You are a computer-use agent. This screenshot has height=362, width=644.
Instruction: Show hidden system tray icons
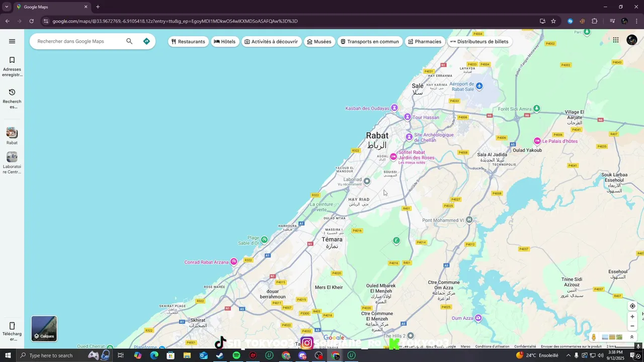(569, 355)
